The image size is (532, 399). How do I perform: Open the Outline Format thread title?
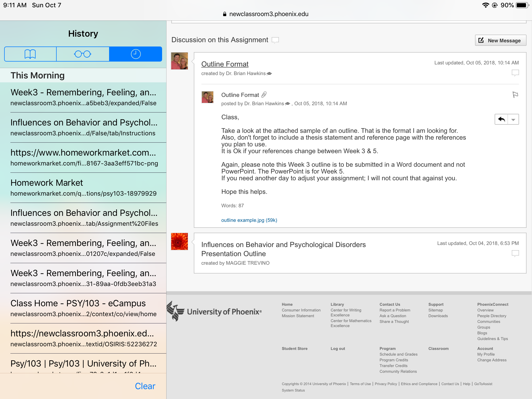point(225,64)
